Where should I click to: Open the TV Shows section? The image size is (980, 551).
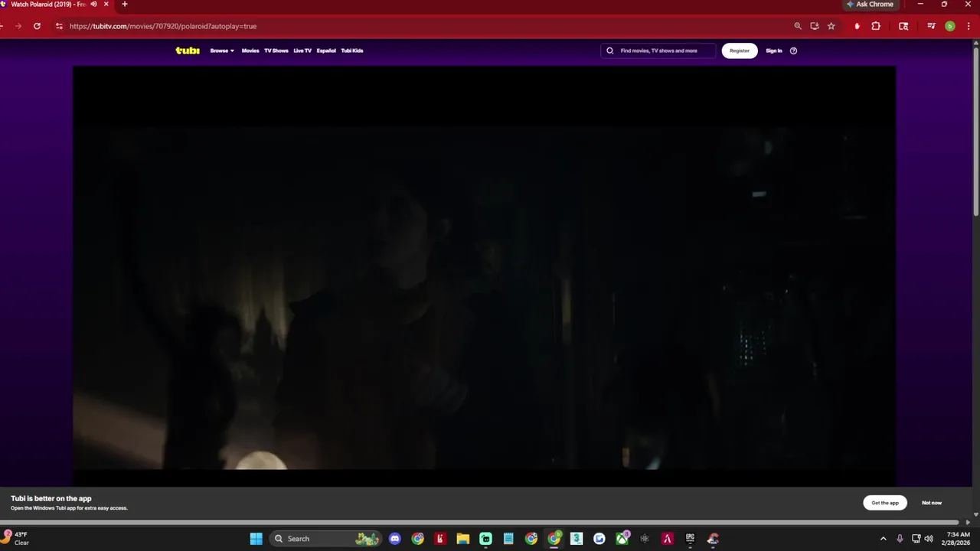point(276,51)
